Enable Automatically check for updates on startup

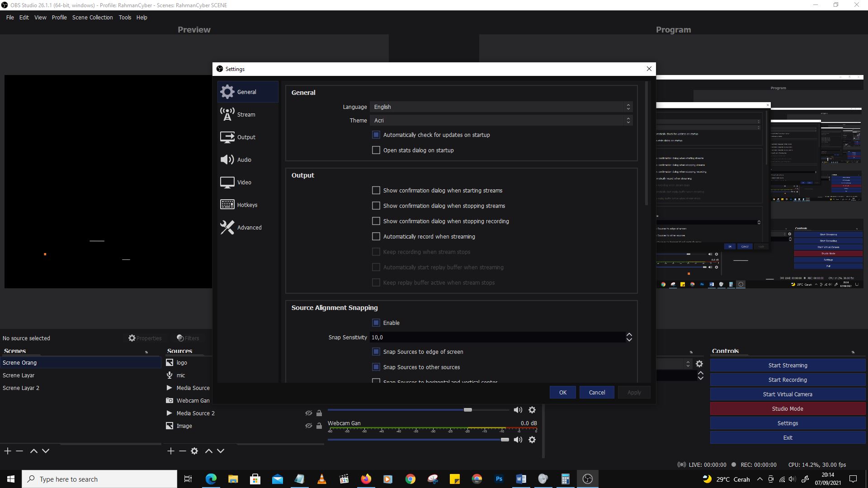tap(376, 134)
